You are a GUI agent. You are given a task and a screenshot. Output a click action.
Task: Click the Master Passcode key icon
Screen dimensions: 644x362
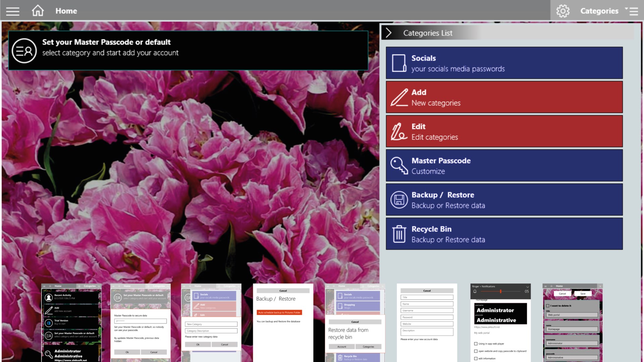(x=399, y=166)
